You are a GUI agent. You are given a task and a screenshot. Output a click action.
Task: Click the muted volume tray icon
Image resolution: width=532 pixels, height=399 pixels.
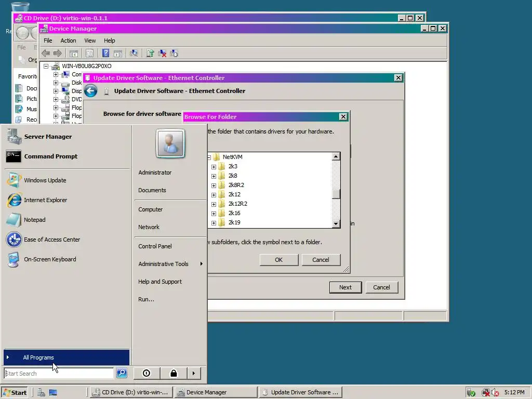495,393
